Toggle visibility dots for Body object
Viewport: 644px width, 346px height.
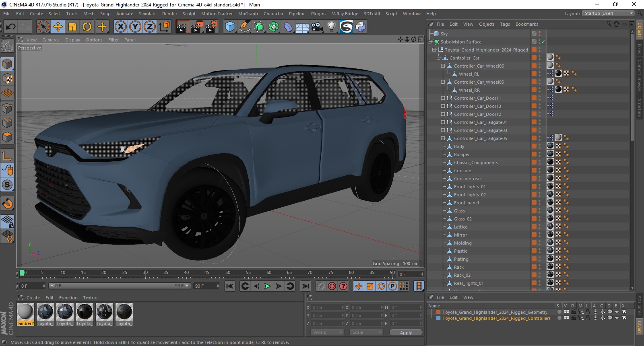coord(540,146)
